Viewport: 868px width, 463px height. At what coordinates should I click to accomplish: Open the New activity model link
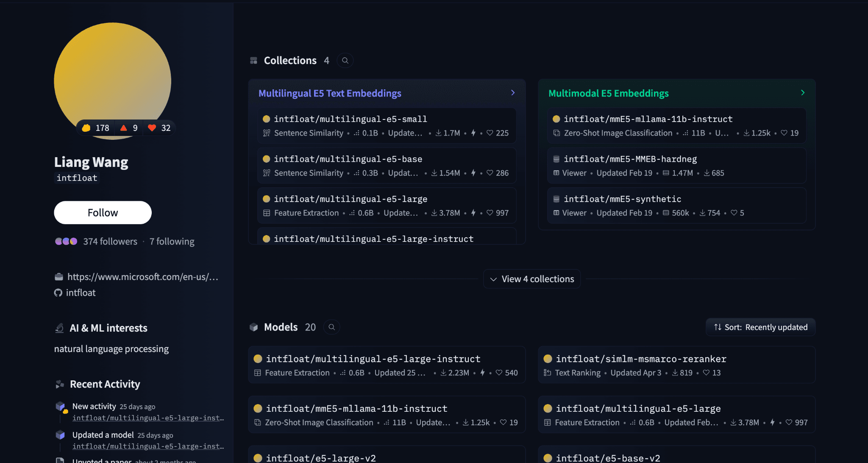tap(148, 418)
